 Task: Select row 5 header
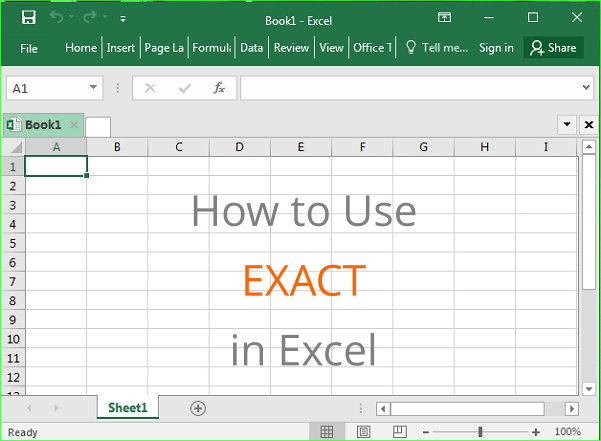13,243
